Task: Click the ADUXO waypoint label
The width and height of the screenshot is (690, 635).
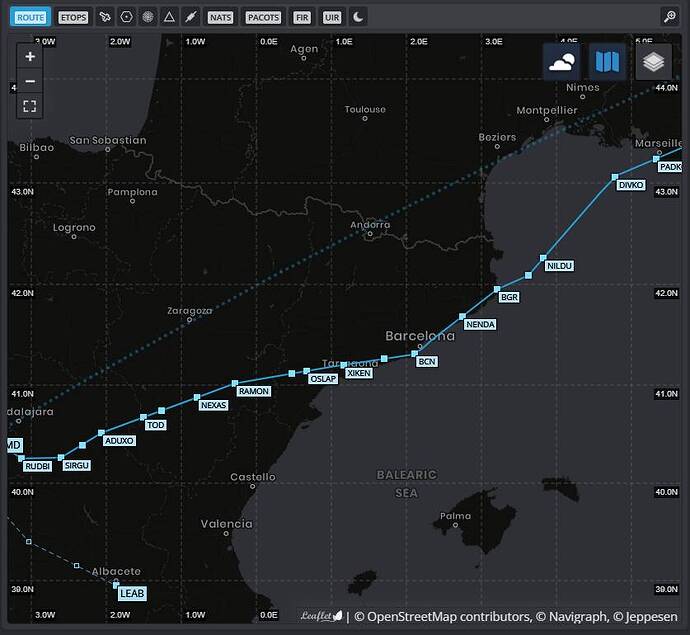Action: click(x=119, y=440)
